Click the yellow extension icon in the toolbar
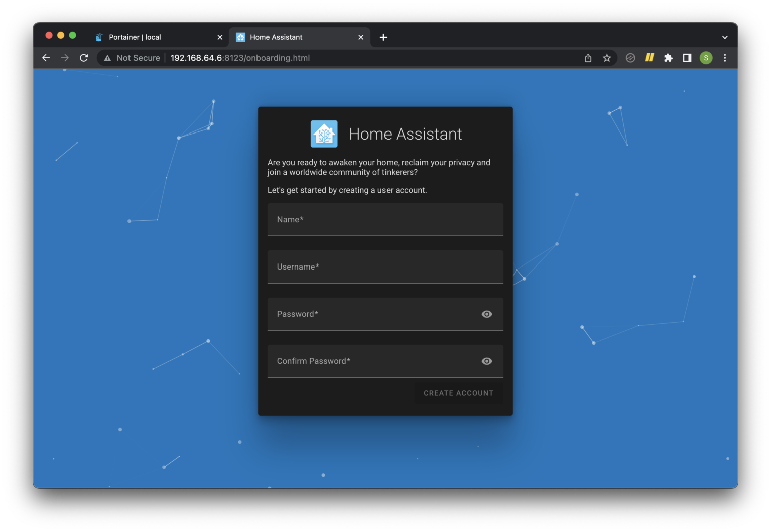Viewport: 771px width, 532px height. click(649, 58)
